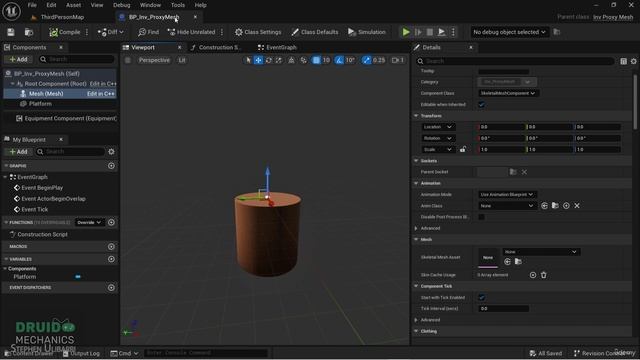Image resolution: width=640 pixels, height=360 pixels.
Task: Save the blueprint with the save icon
Action: pyautogui.click(x=11, y=32)
